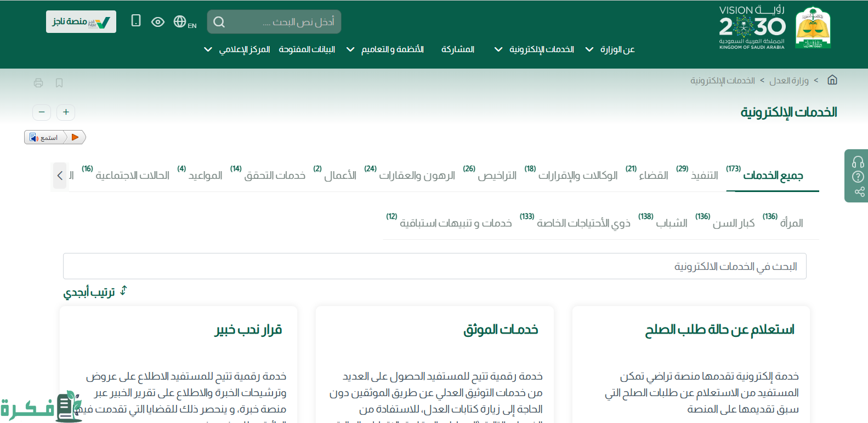Bookmark this page with the bookmark icon

[x=59, y=83]
